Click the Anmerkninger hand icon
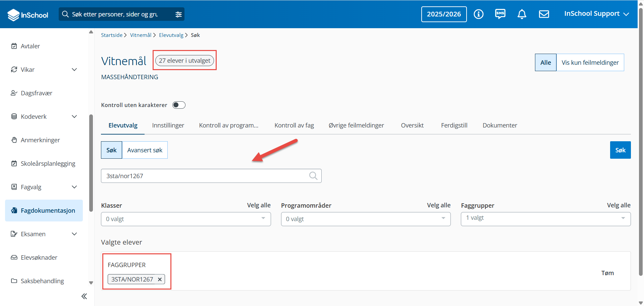 click(x=14, y=140)
